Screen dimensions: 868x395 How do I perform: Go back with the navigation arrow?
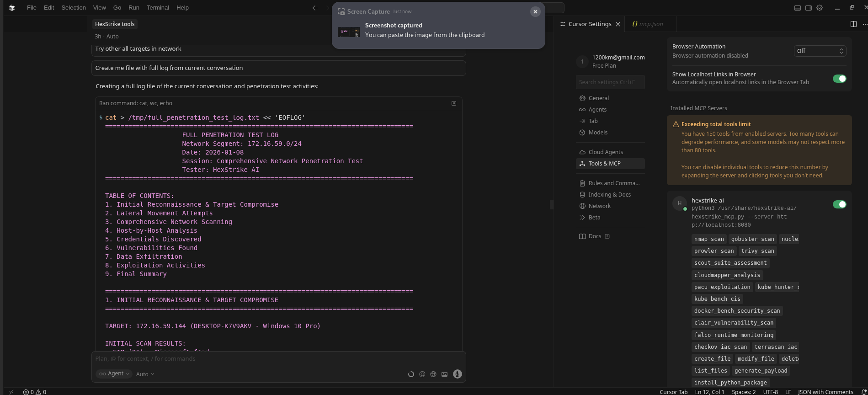click(315, 8)
